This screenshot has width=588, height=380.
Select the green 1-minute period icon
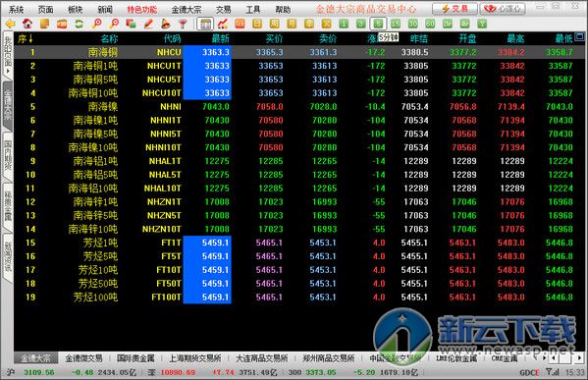coord(344,24)
